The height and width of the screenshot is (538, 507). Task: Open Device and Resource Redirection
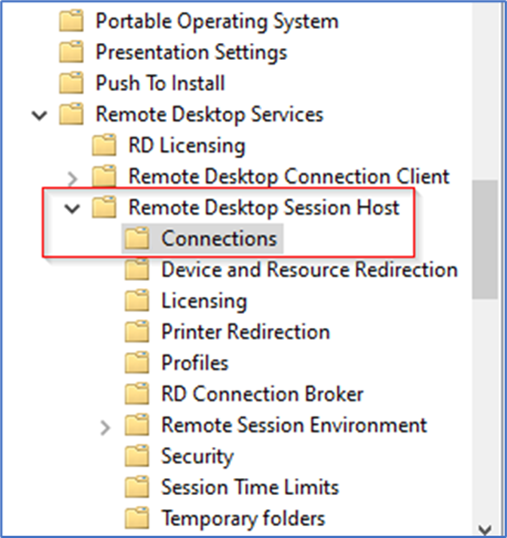309,269
